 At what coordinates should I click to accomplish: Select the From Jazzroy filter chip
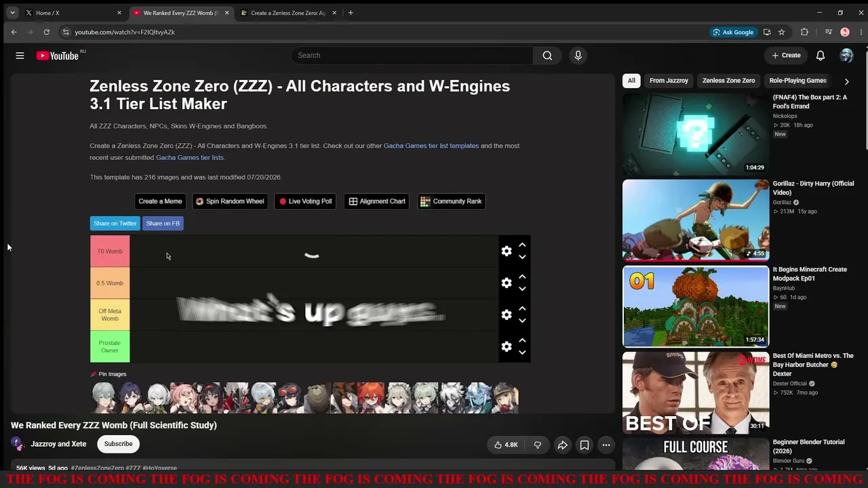(x=669, y=81)
